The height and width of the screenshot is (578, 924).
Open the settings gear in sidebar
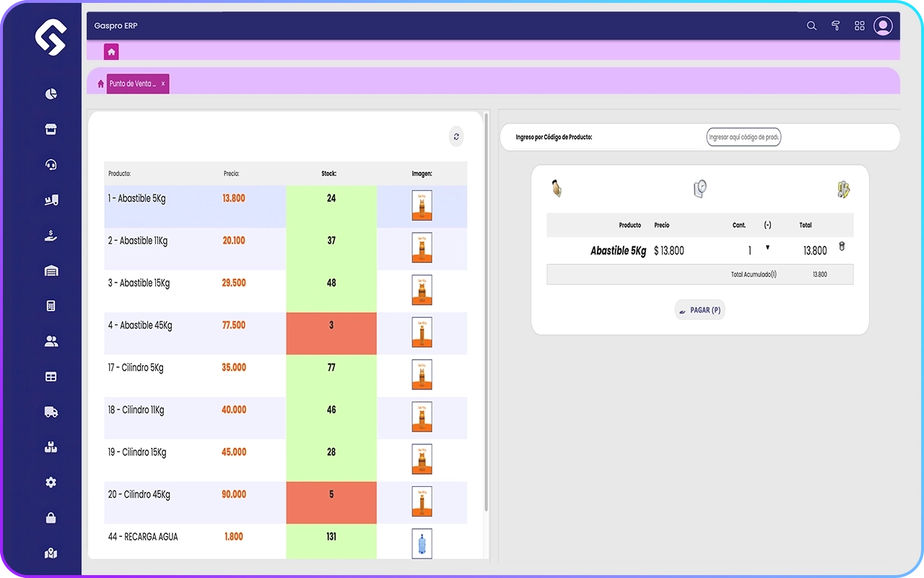point(51,483)
